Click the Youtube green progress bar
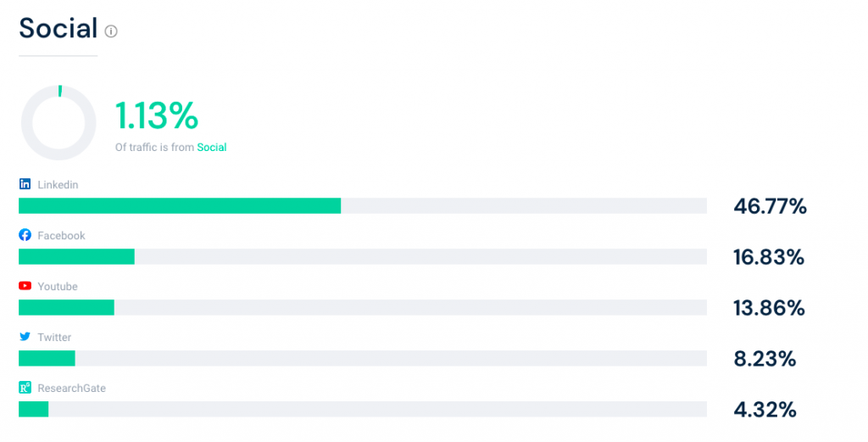 pyautogui.click(x=66, y=307)
